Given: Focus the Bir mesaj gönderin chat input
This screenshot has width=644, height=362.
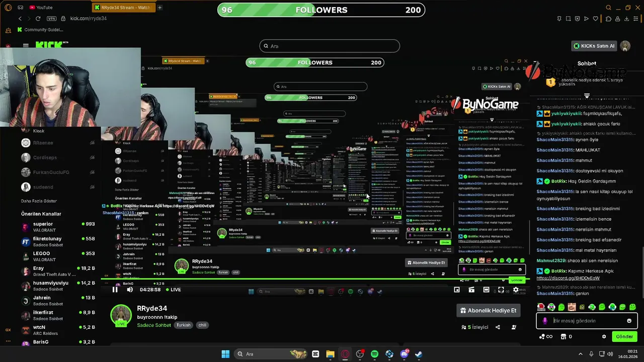Looking at the screenshot, I should point(587,321).
